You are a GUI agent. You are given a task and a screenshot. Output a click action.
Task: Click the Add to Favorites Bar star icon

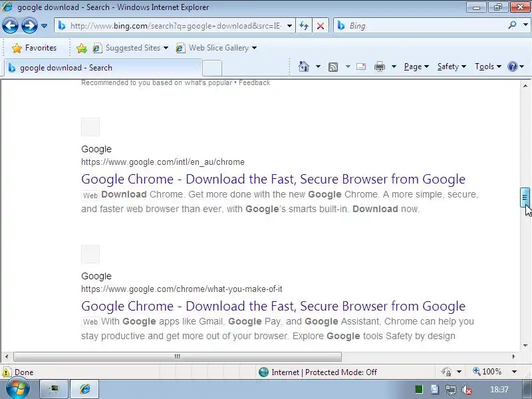coord(82,48)
